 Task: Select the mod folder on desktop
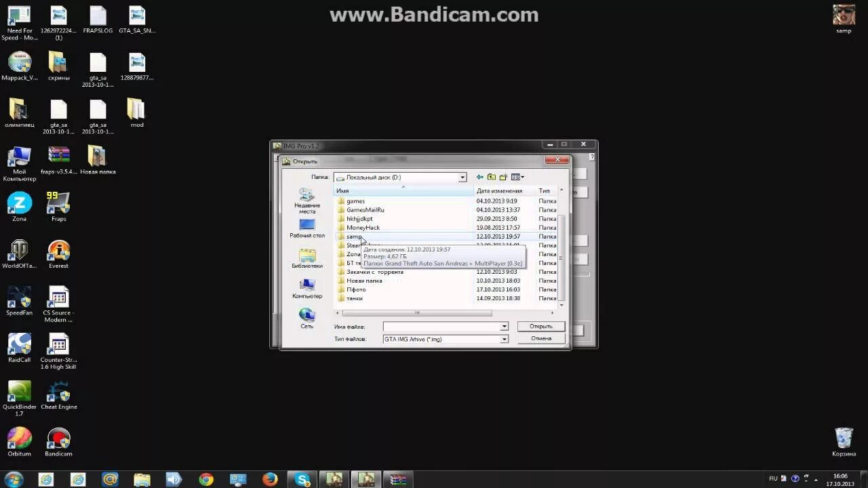pyautogui.click(x=137, y=114)
